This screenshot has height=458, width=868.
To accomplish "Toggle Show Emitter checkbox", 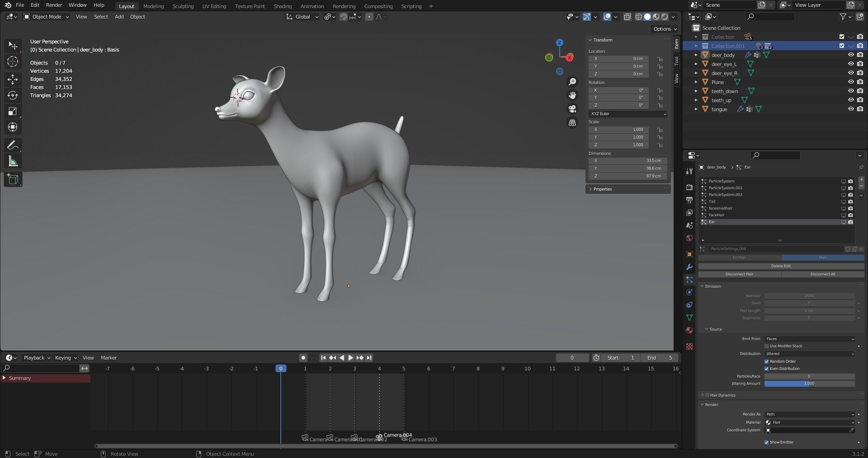I will tap(767, 442).
